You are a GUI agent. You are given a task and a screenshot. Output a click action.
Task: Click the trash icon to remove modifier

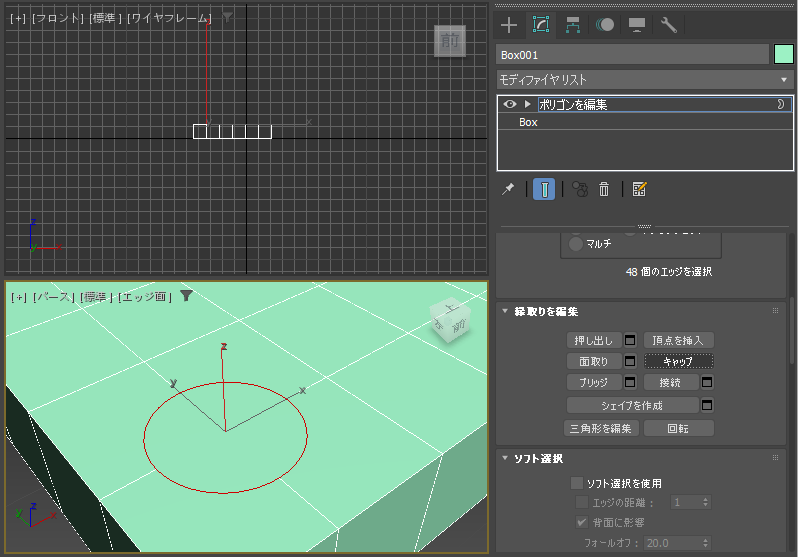pyautogui.click(x=604, y=189)
